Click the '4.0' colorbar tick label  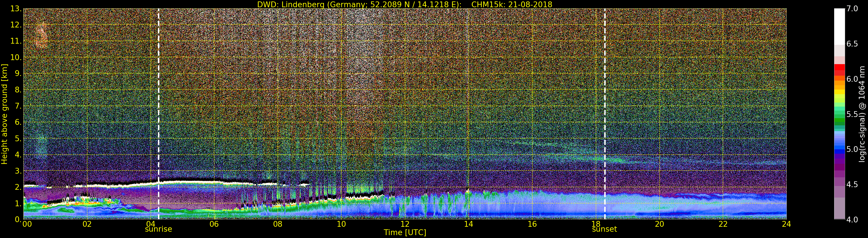pos(852,220)
